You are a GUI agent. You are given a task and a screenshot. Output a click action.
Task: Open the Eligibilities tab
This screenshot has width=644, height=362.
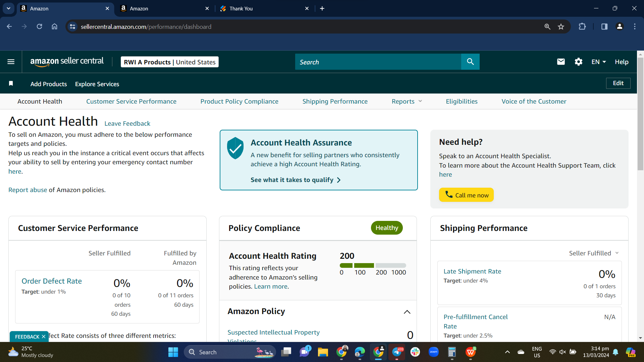tap(462, 101)
